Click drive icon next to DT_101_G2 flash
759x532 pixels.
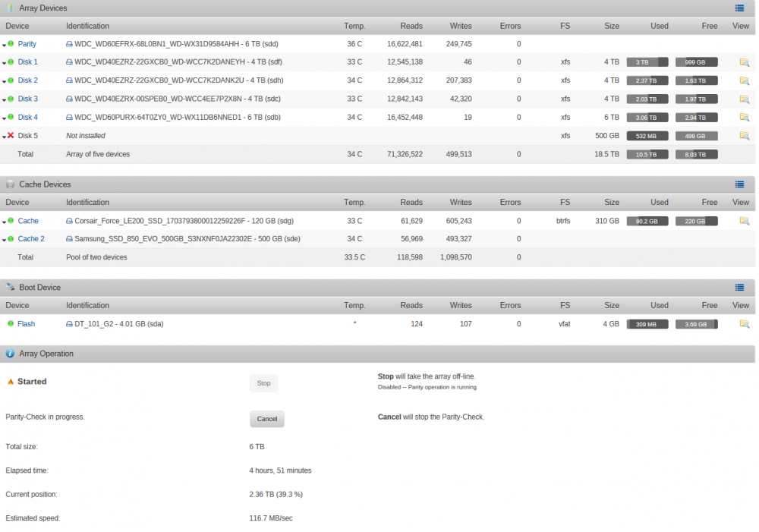tap(69, 324)
